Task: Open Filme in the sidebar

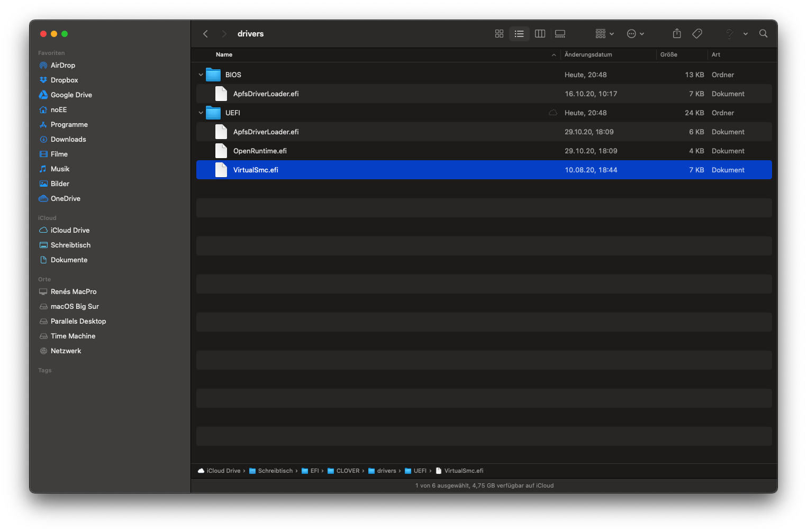Action: pos(59,154)
